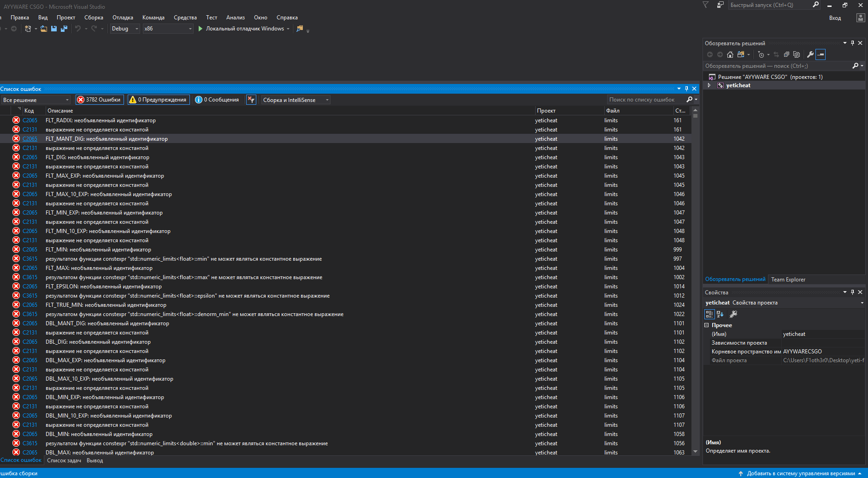
Task: Switch to the Вывод tab
Action: tap(94, 460)
